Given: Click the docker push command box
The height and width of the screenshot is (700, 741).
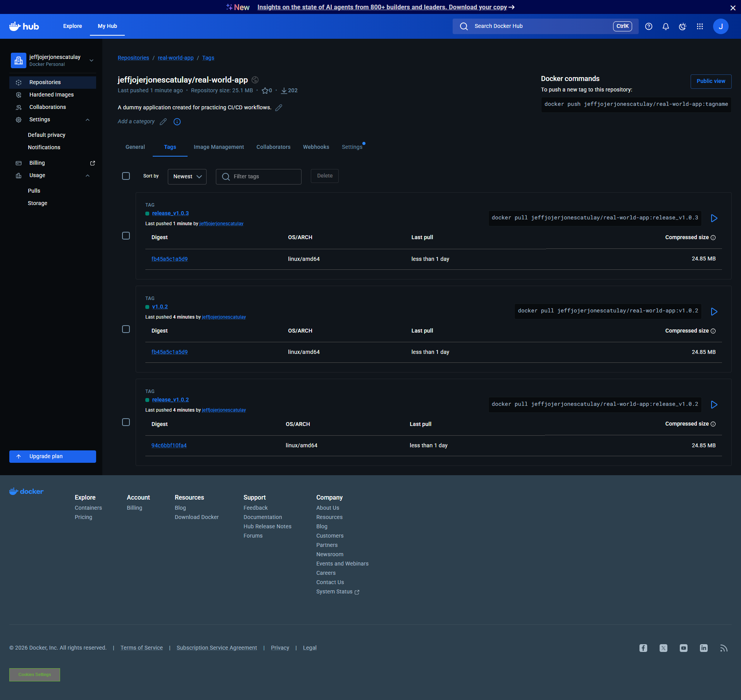Looking at the screenshot, I should (x=636, y=105).
